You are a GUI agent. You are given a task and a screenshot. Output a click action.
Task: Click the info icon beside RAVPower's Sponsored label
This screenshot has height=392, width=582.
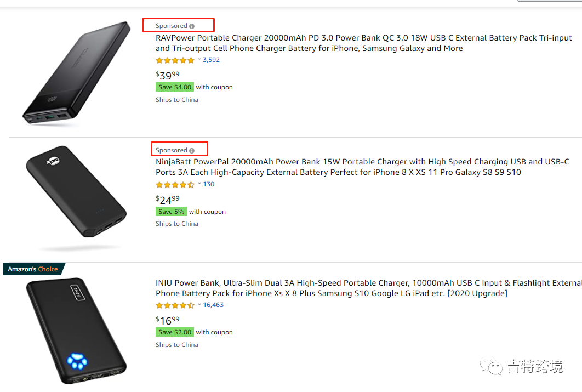(x=192, y=26)
